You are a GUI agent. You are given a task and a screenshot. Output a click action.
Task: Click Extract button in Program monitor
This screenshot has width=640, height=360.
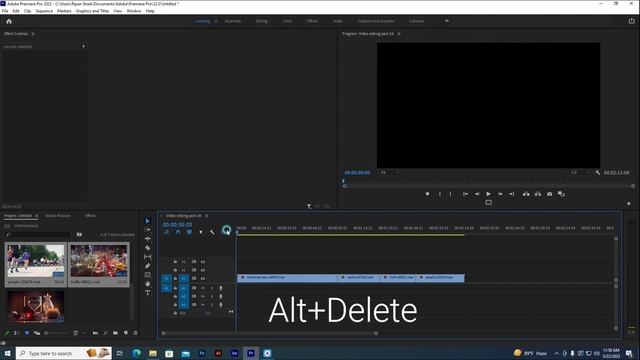[x=538, y=194]
